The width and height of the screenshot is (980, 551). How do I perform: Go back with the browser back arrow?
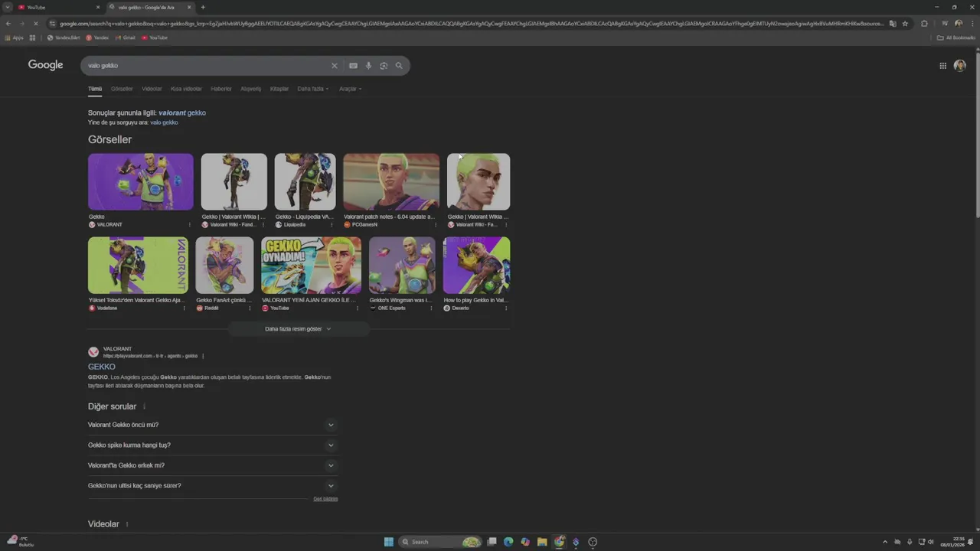point(8,24)
